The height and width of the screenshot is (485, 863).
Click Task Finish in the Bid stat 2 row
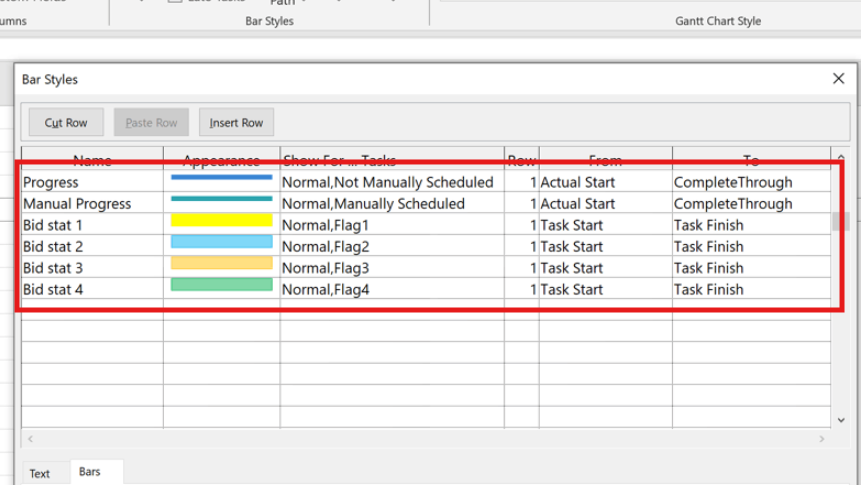751,246
